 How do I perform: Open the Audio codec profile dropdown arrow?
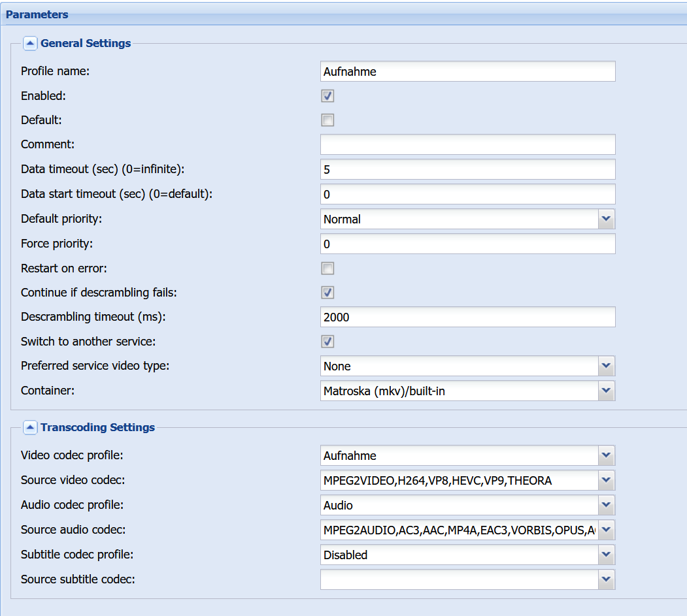(x=607, y=505)
